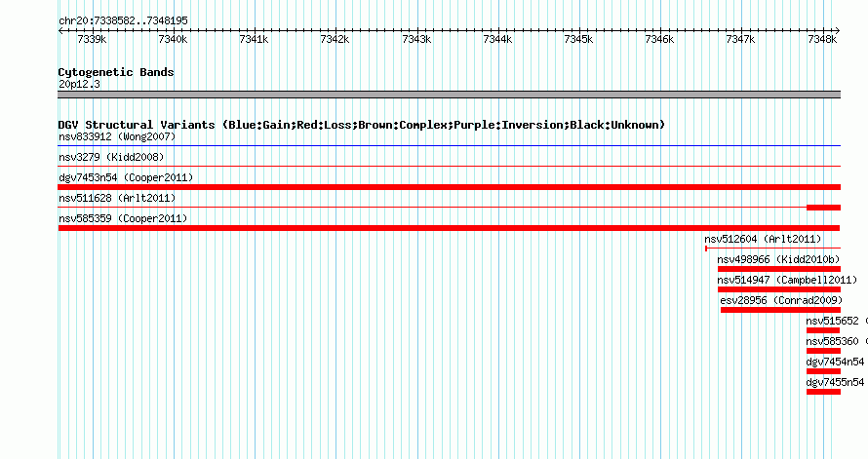Screen dimensions: 868x459
Task: Open variant nsv833912 (Wong2007) label
Action: coord(117,136)
